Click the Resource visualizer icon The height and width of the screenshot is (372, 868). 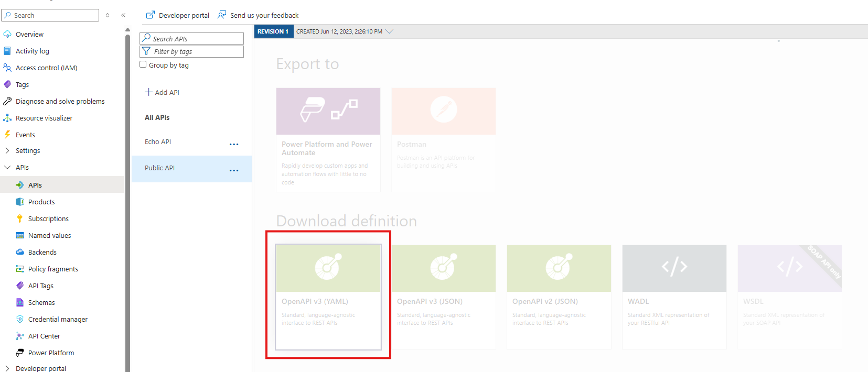click(x=7, y=118)
